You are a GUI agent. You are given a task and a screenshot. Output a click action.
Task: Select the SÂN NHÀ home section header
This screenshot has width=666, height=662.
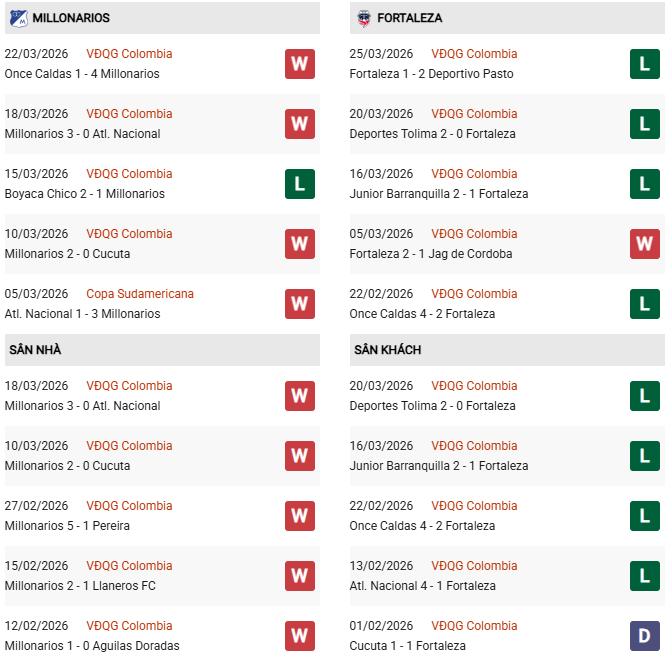click(x=36, y=350)
